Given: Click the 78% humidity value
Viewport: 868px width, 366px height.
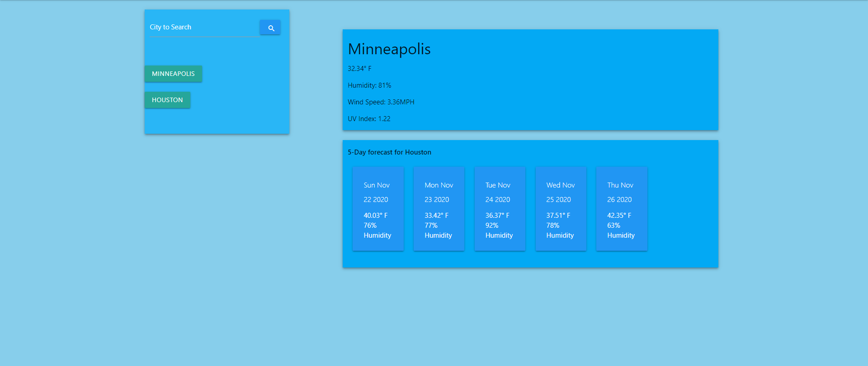Looking at the screenshot, I should (553, 225).
